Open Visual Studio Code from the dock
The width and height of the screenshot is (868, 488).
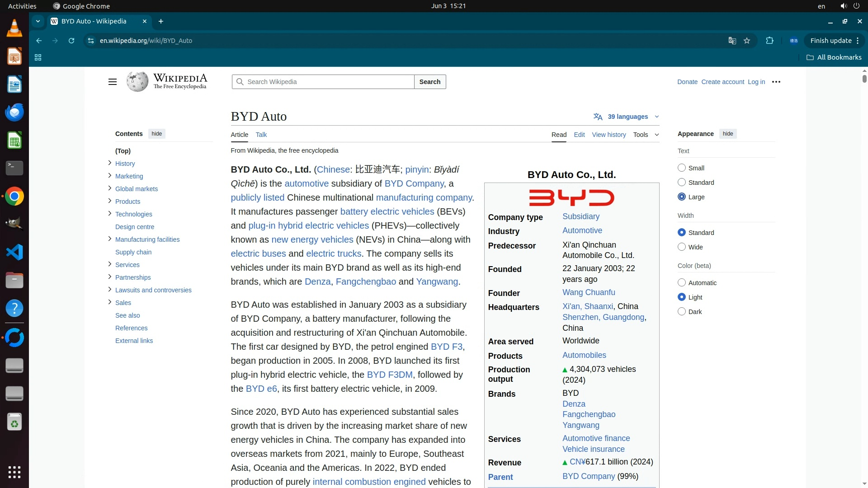(x=14, y=252)
